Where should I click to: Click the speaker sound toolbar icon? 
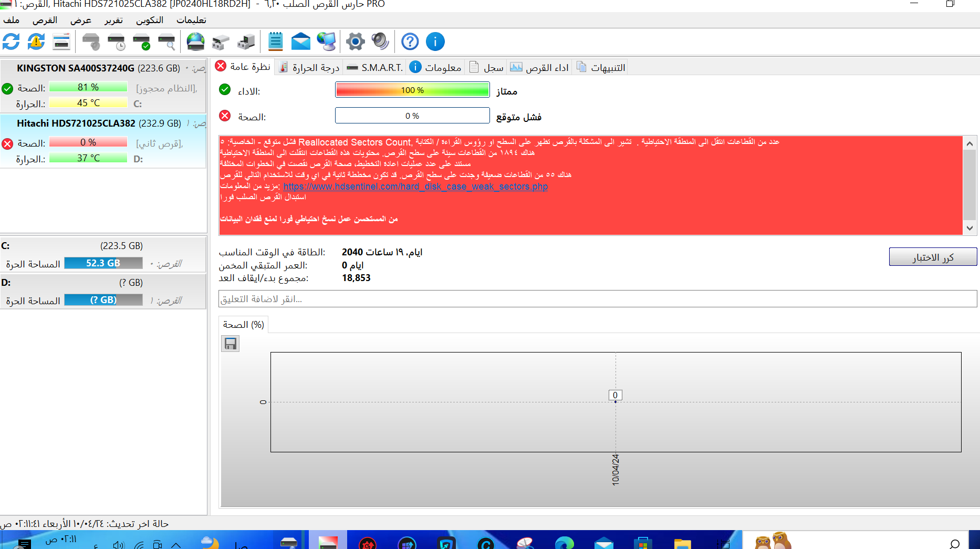point(381,42)
